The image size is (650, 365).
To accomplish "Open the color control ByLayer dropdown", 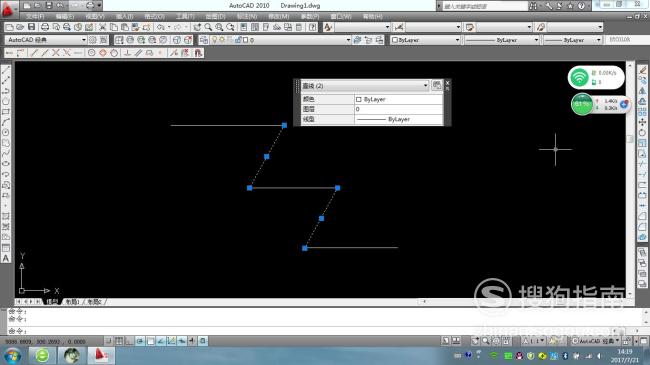I will 425,40.
